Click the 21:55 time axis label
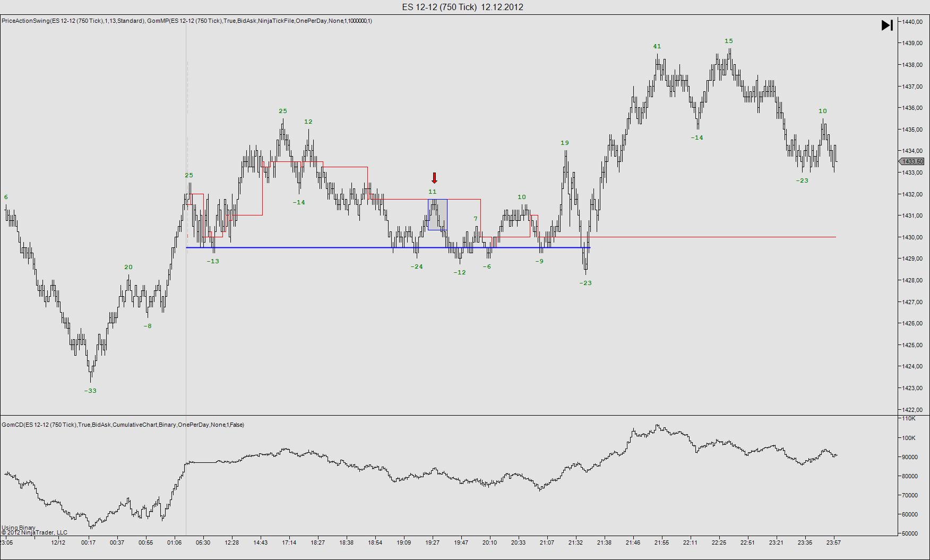Screen dimensions: 930x560 661,542
